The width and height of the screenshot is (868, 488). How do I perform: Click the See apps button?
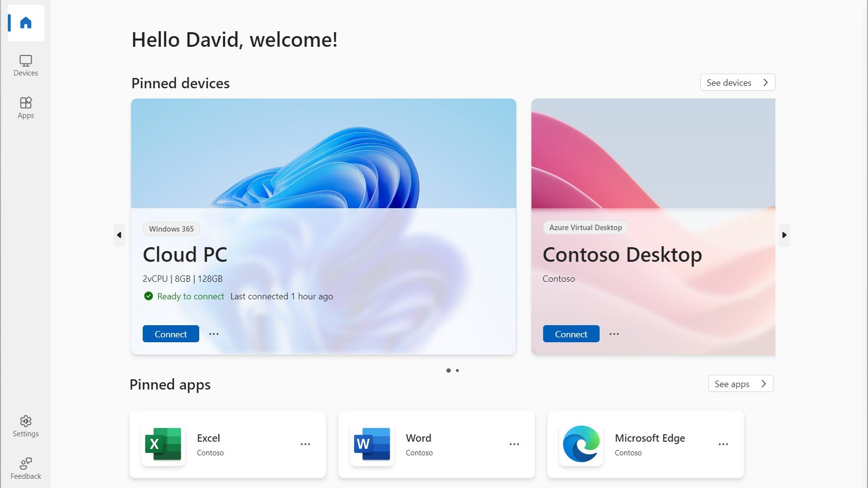(740, 384)
